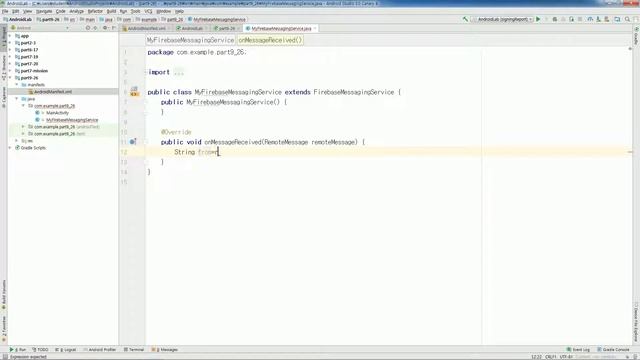The width and height of the screenshot is (640, 360).
Task: Open the View menu
Action: click(27, 11)
